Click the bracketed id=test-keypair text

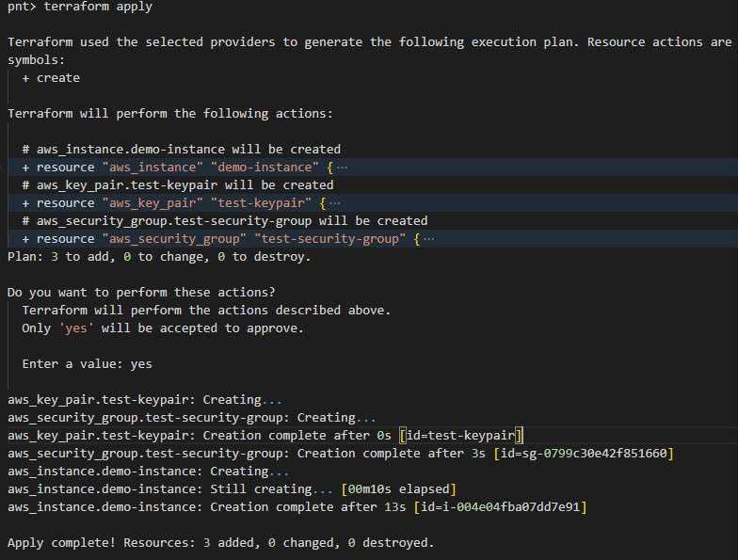[461, 435]
